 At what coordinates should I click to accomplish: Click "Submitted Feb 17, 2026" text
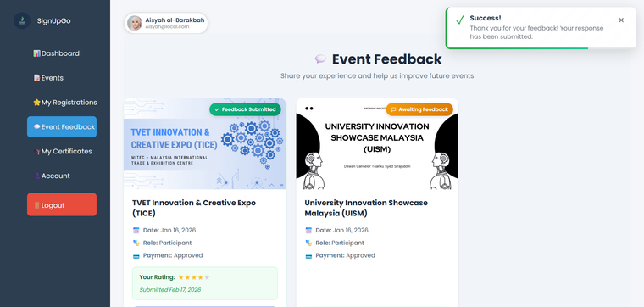click(170, 290)
